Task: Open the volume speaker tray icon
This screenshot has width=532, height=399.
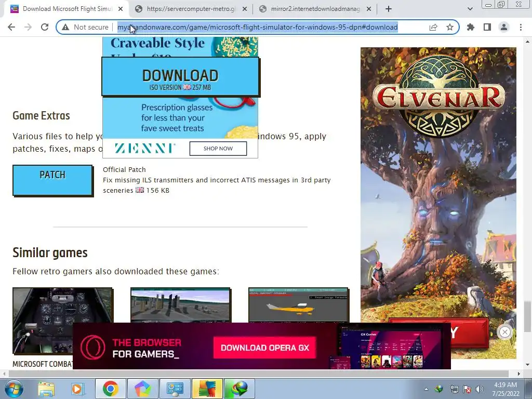Action: point(480,389)
